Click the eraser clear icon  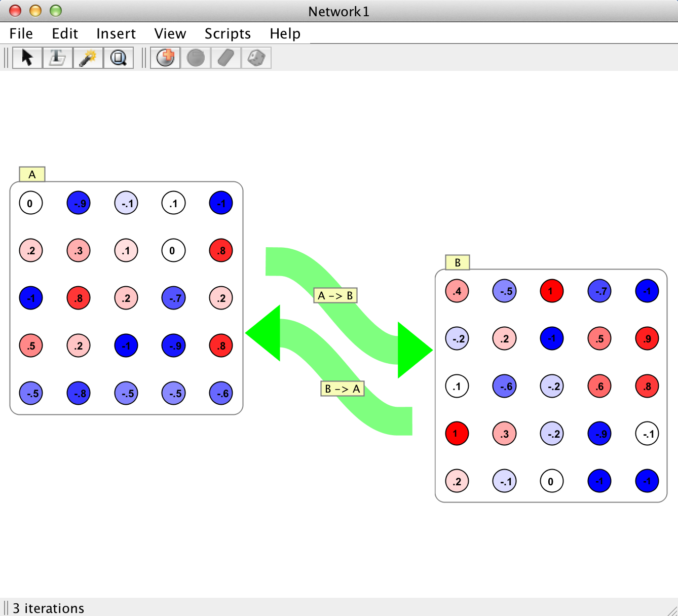[x=226, y=58]
